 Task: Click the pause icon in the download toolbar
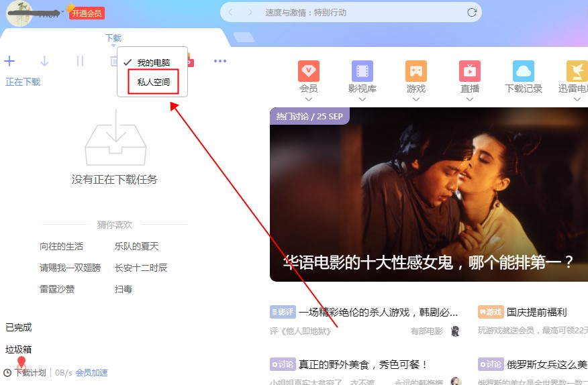80,62
